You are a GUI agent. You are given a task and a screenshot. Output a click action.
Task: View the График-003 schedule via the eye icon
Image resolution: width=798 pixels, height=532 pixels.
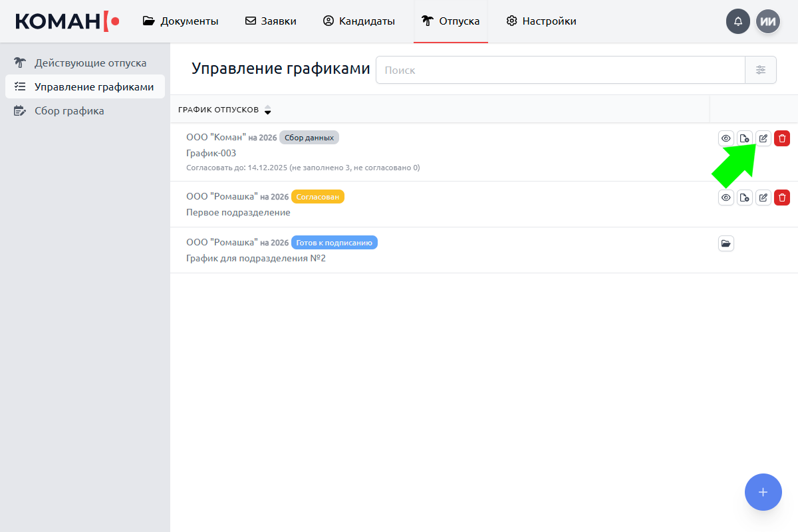coord(726,138)
